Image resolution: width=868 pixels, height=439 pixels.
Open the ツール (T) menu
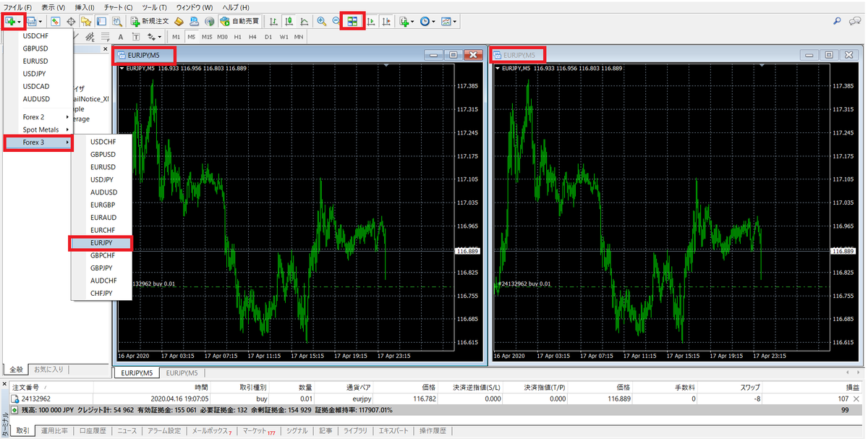[x=156, y=7]
